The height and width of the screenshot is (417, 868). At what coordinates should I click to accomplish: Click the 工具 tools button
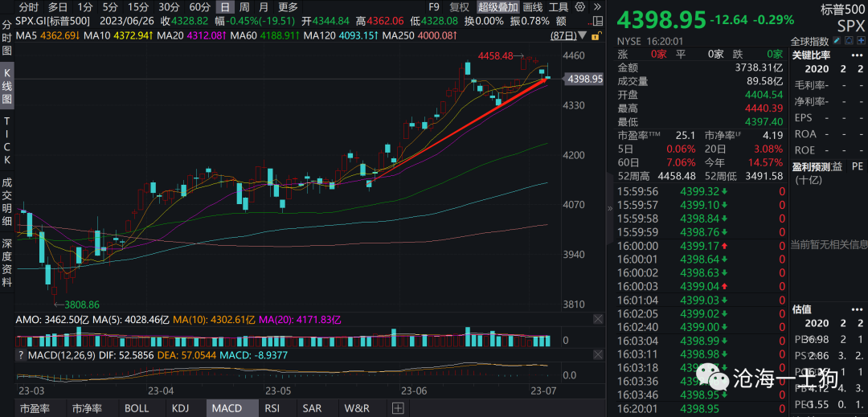559,7
